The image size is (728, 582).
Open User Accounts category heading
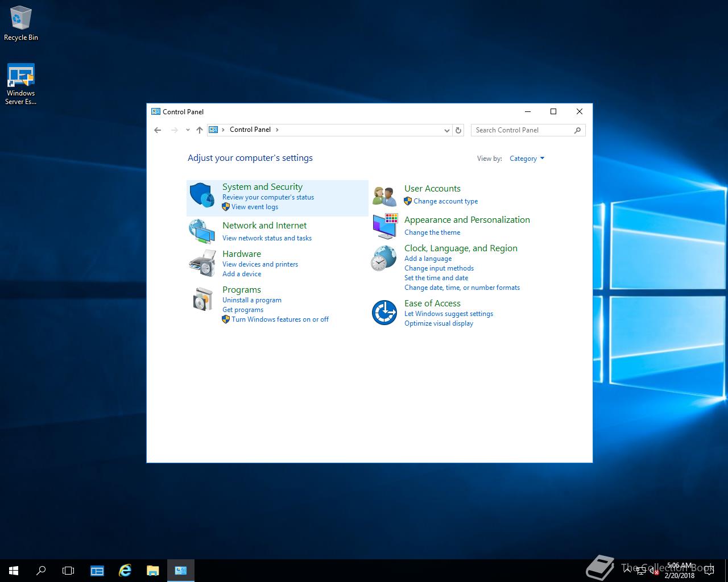pos(432,189)
